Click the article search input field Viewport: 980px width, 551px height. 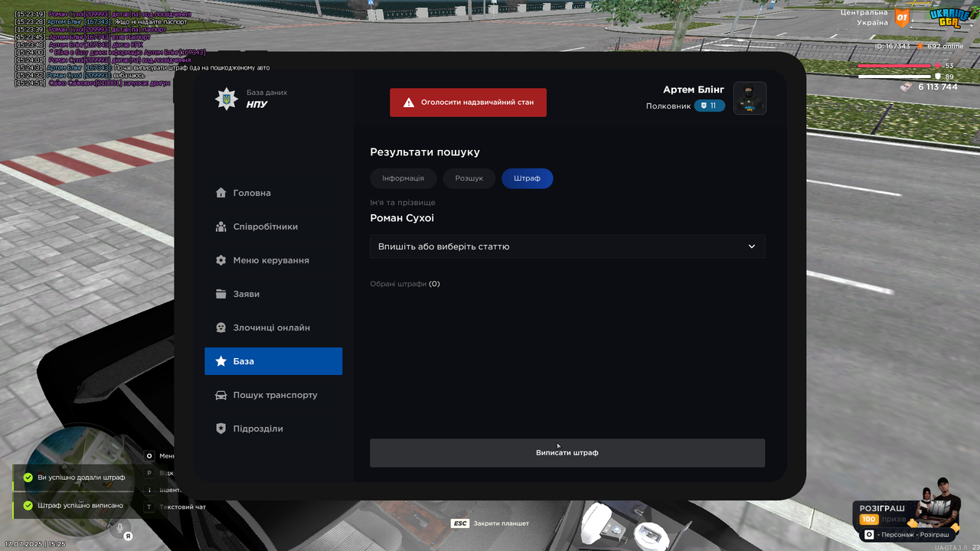567,246
